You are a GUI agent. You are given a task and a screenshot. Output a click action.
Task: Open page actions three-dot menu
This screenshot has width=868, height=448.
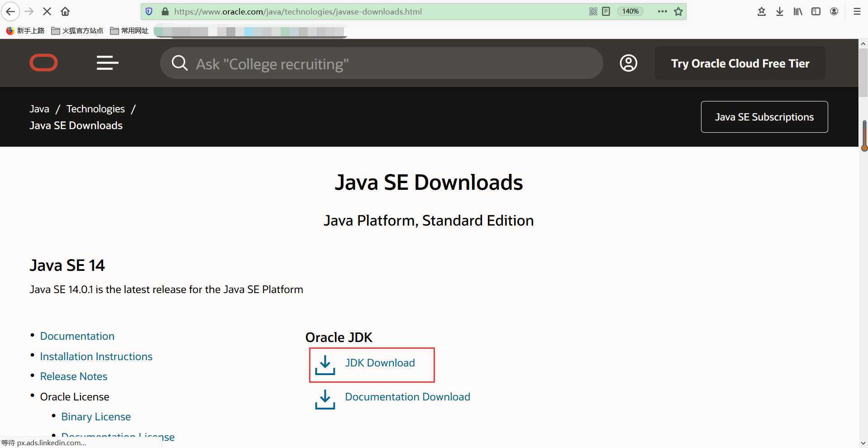(662, 11)
